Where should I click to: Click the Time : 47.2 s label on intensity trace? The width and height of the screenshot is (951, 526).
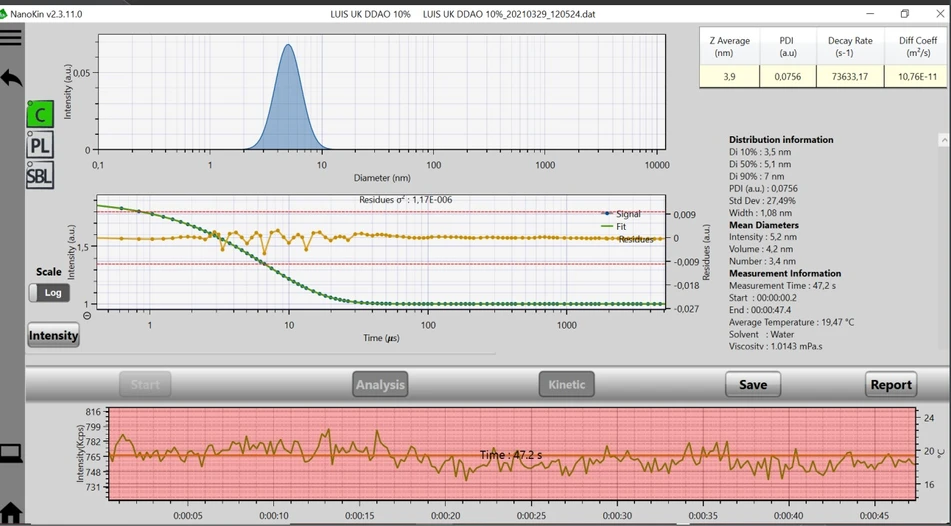pyautogui.click(x=511, y=455)
